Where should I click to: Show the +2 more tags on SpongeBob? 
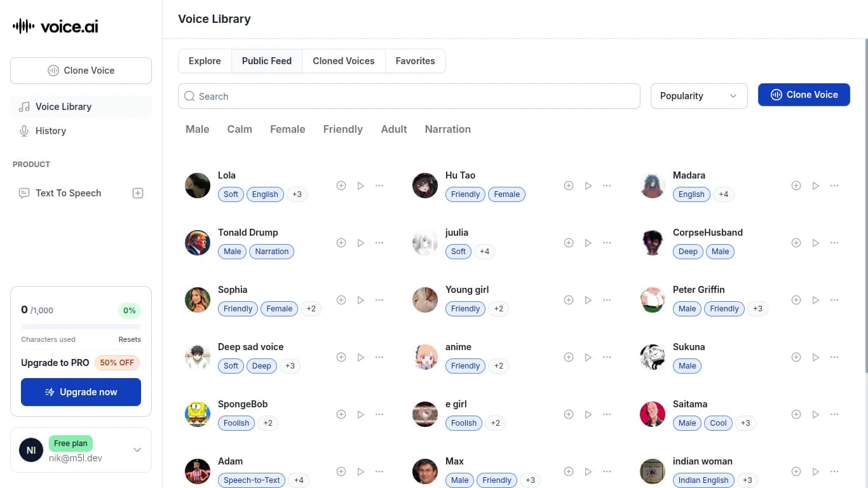[x=268, y=423]
